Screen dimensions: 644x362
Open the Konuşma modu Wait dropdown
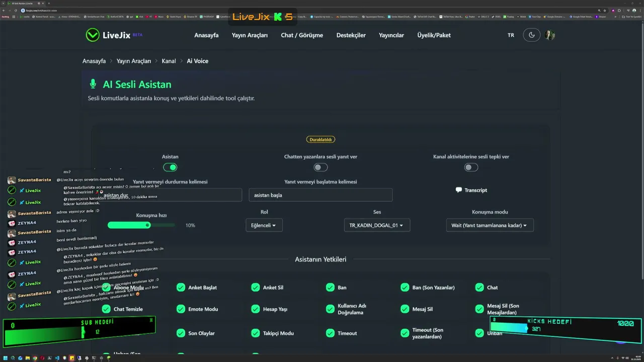tap(490, 225)
